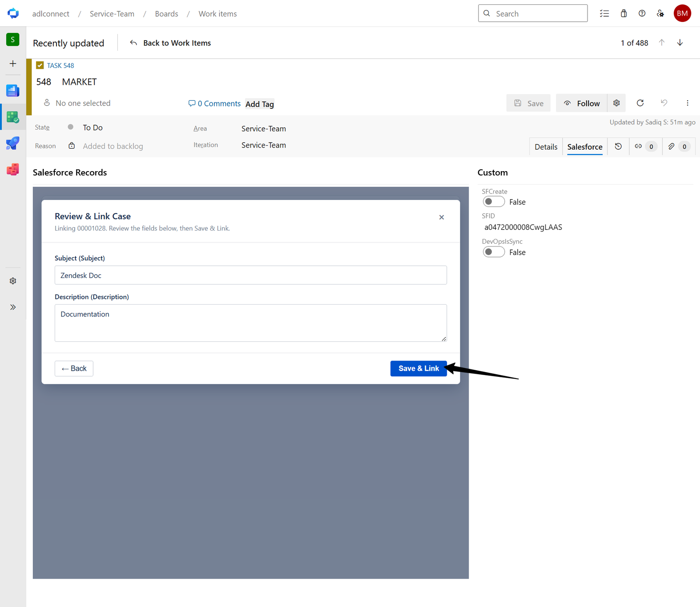Click the Back button in dialog

(x=74, y=368)
